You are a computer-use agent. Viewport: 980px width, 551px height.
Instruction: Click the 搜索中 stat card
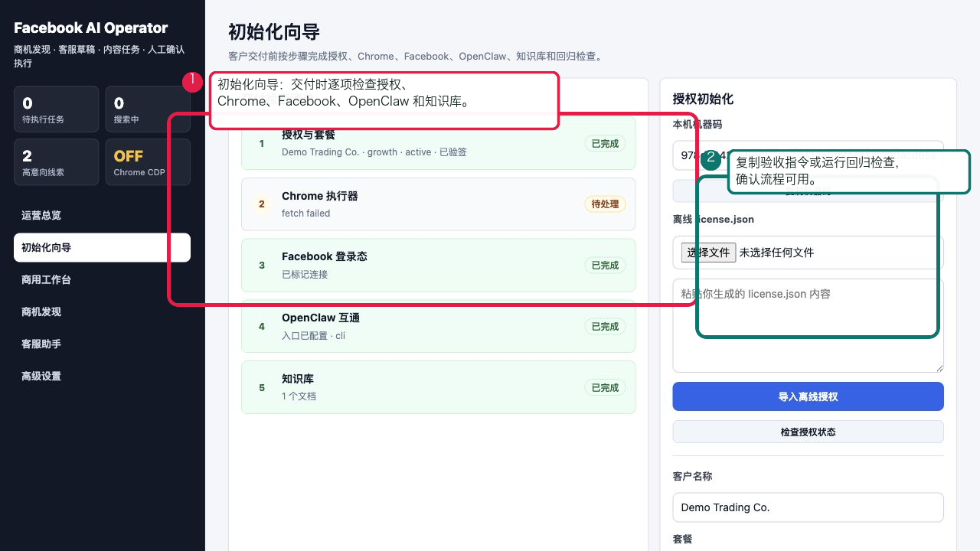[148, 109]
